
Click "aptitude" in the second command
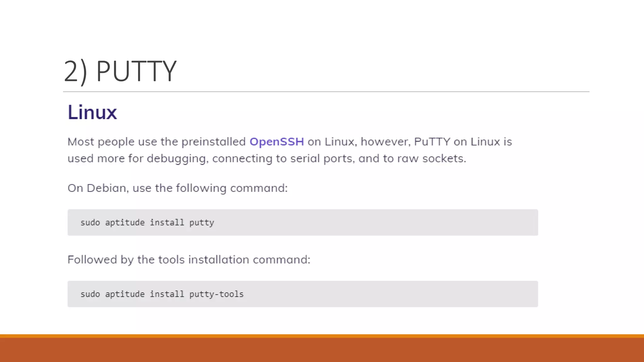pos(125,294)
